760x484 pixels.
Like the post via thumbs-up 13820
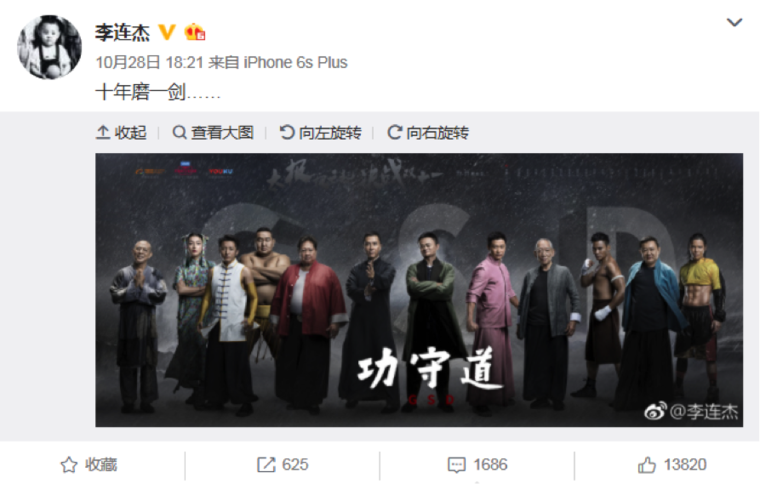click(672, 465)
